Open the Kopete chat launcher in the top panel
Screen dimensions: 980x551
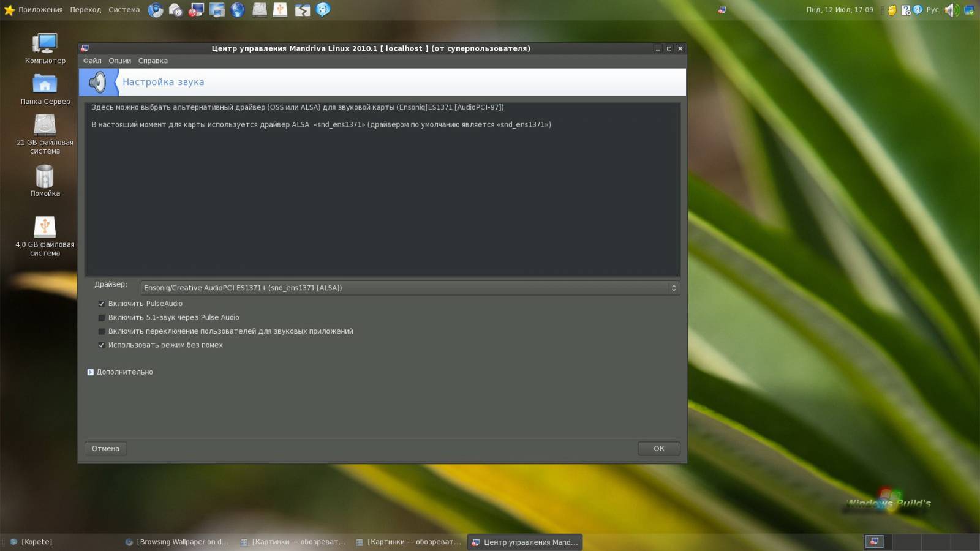coord(323,10)
